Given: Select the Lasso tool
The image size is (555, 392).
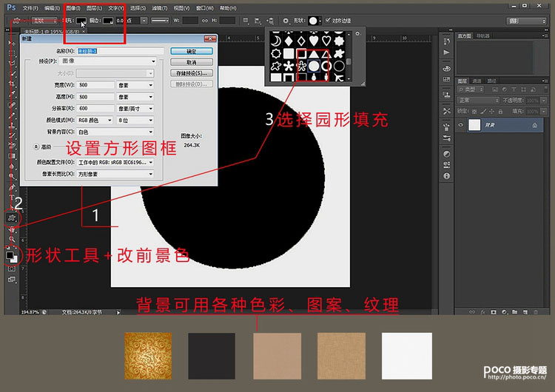Looking at the screenshot, I should click(12, 64).
